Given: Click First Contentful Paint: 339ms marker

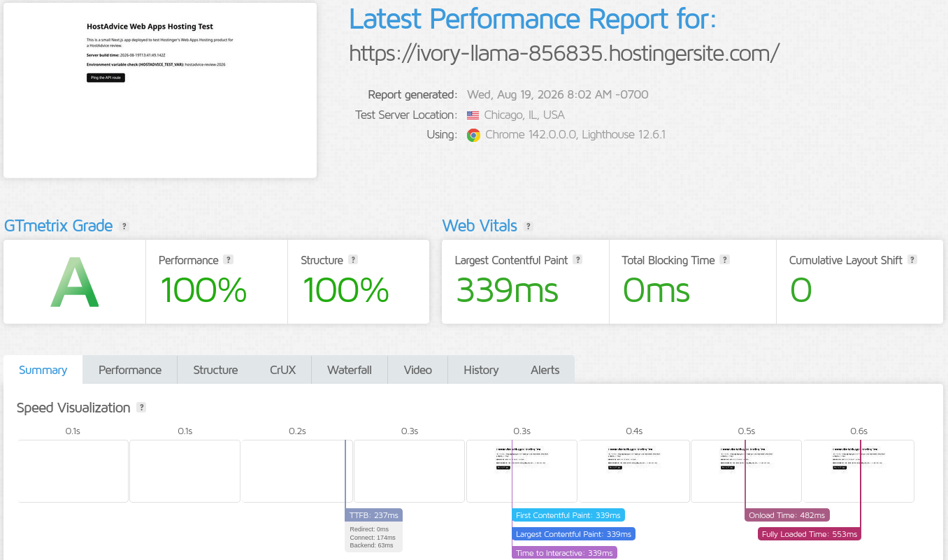Looking at the screenshot, I should click(x=568, y=515).
